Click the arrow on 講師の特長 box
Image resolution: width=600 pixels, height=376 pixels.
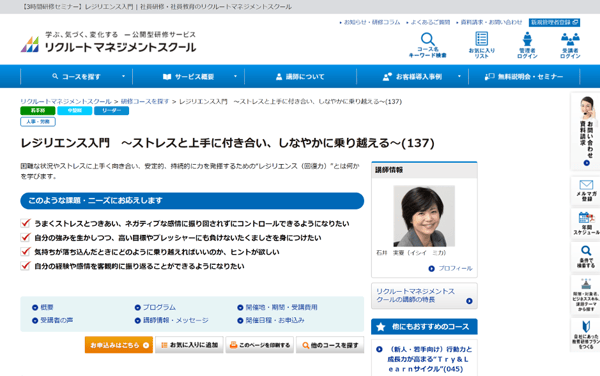point(469,301)
